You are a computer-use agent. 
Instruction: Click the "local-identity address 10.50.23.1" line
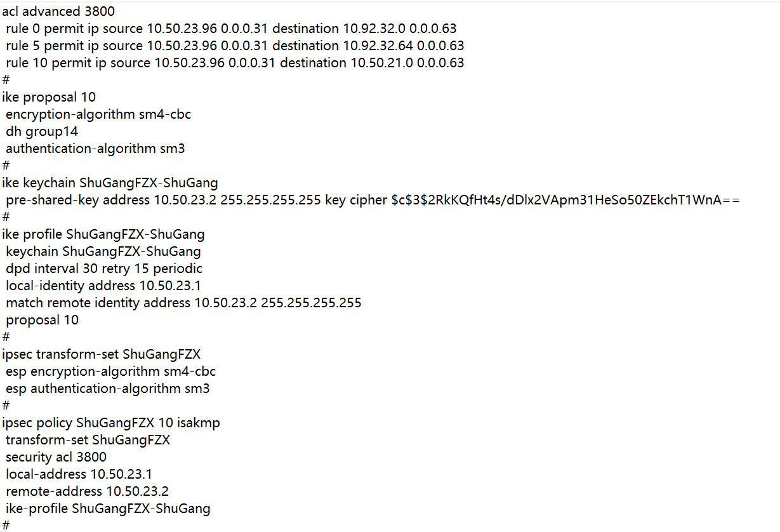[103, 286]
